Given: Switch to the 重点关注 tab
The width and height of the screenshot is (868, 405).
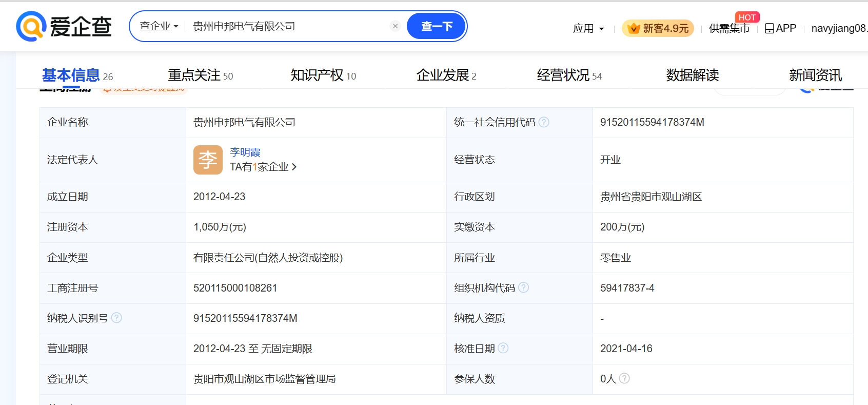Looking at the screenshot, I should (200, 75).
